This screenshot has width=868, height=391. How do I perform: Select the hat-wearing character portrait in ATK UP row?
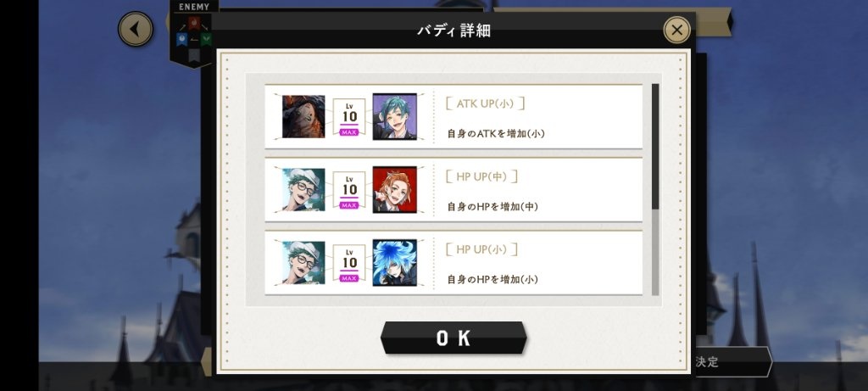click(x=303, y=116)
